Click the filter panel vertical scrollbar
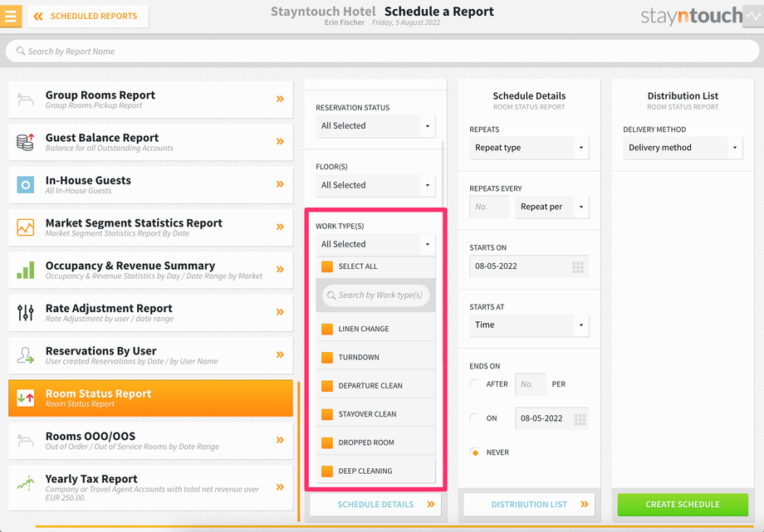764x532 pixels. point(443,251)
